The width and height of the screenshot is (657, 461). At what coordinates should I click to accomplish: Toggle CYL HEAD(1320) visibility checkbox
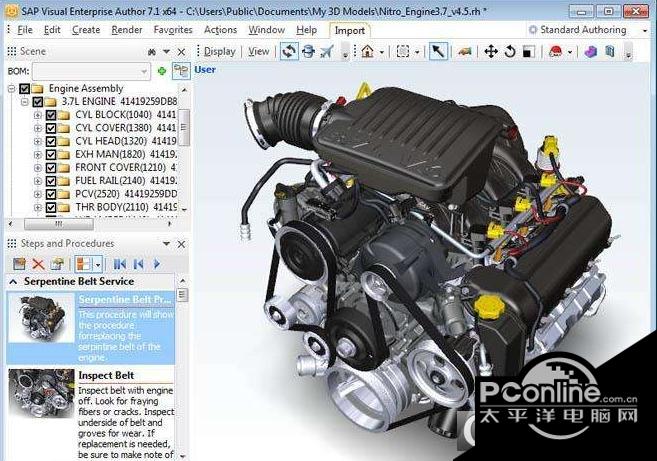[51, 141]
